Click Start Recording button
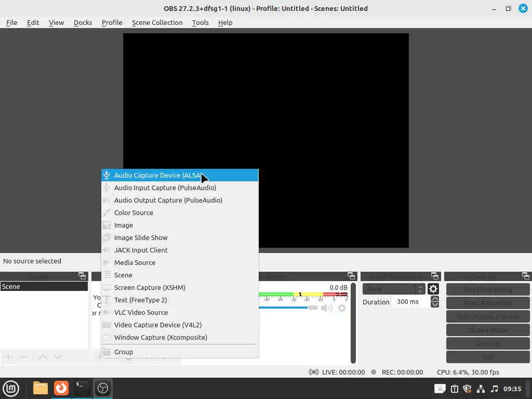The image size is (532, 399). (488, 303)
